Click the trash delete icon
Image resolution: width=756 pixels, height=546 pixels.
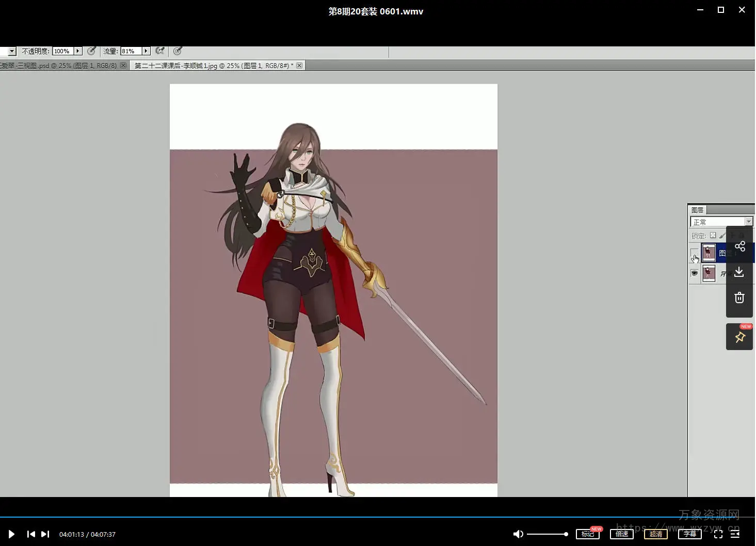click(739, 297)
